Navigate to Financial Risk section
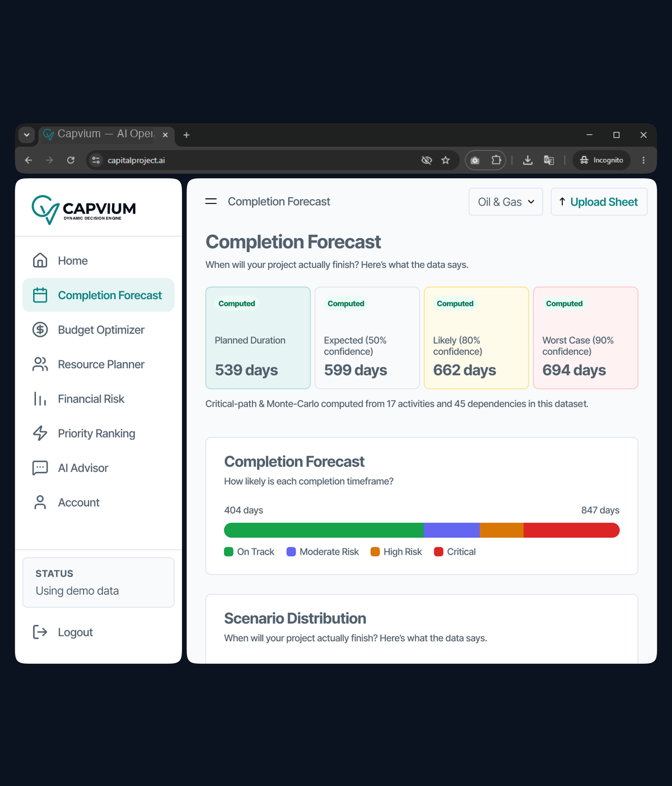672x786 pixels. (x=99, y=399)
